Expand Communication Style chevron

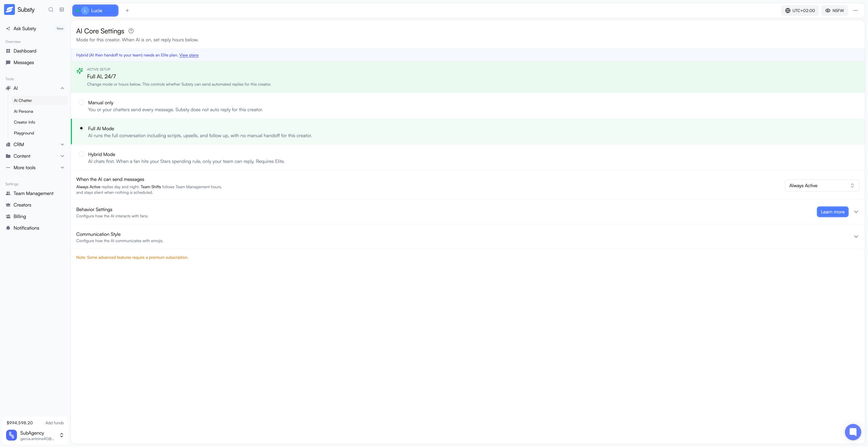(x=856, y=237)
